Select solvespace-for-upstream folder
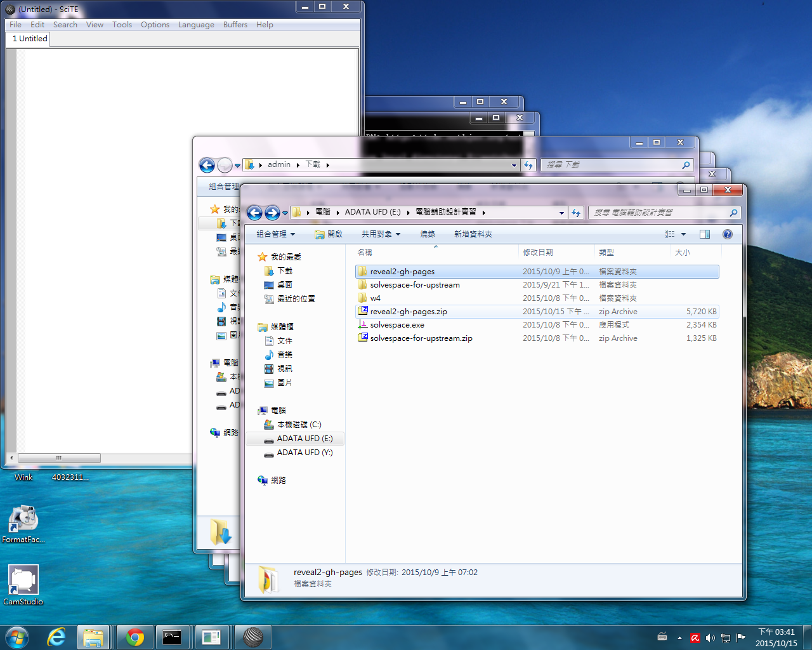 pos(537,285)
